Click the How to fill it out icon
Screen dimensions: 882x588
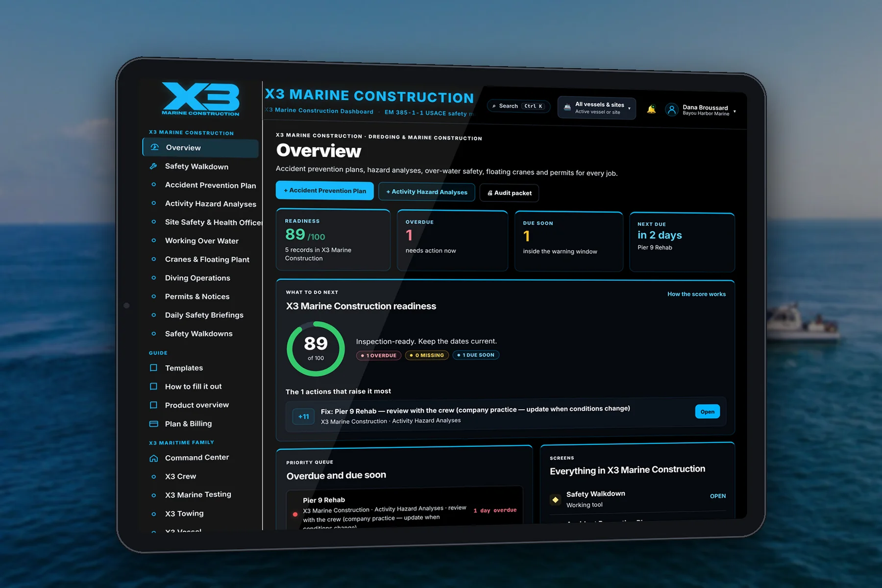coord(153,386)
